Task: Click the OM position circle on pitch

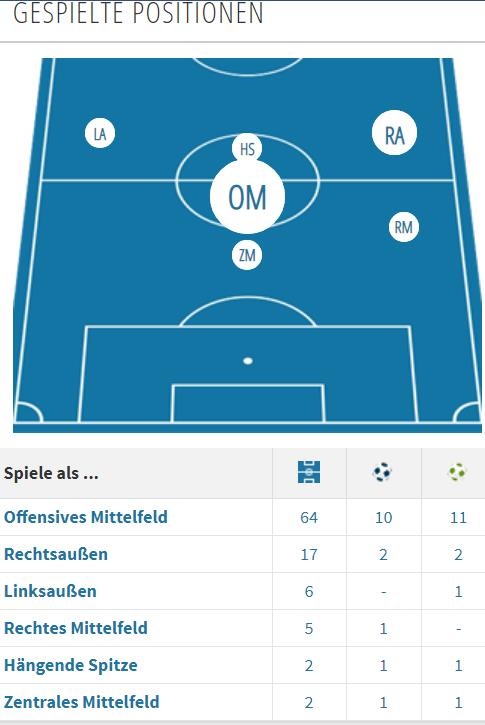Action: (247, 197)
